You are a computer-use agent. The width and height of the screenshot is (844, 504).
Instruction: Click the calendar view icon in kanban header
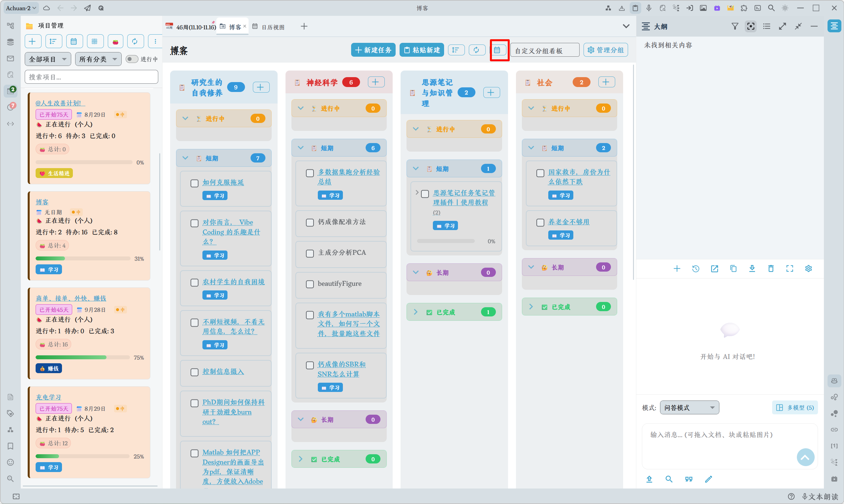(x=497, y=50)
